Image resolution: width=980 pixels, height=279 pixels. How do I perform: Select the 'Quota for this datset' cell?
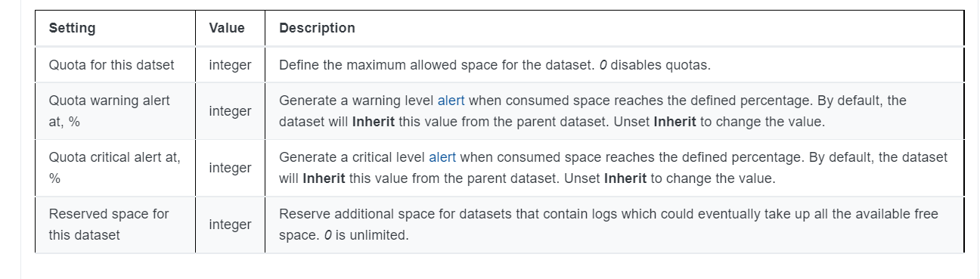pyautogui.click(x=116, y=65)
